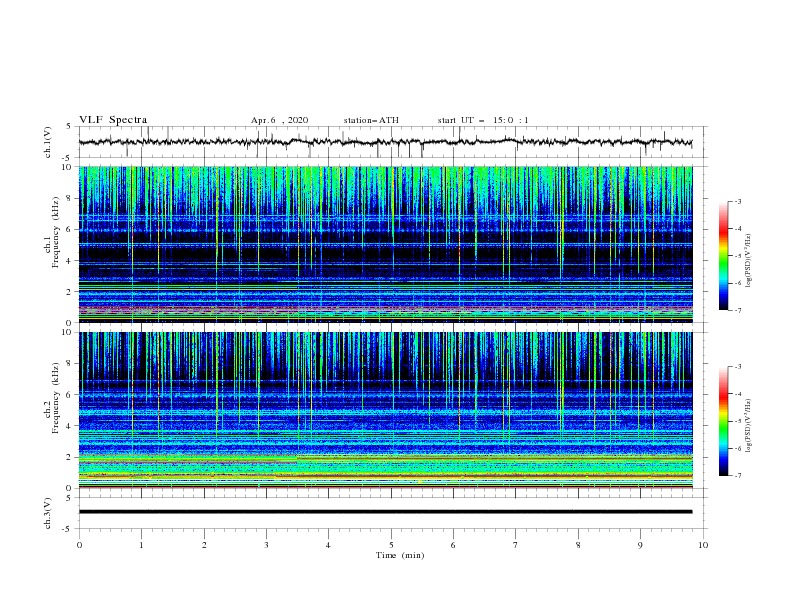Click the "-5" tick on ch.1(V) axis
Viewport: 792px width, 612px height.
68,158
